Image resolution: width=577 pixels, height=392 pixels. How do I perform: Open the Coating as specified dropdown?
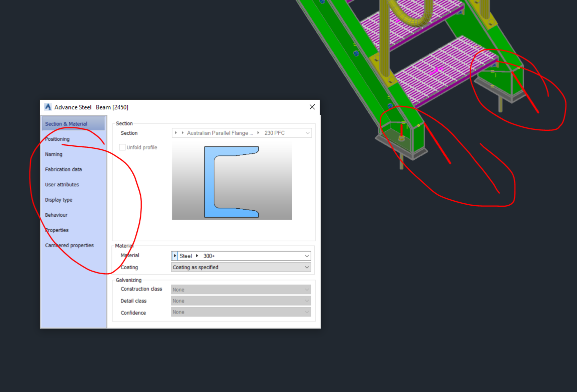point(307,267)
